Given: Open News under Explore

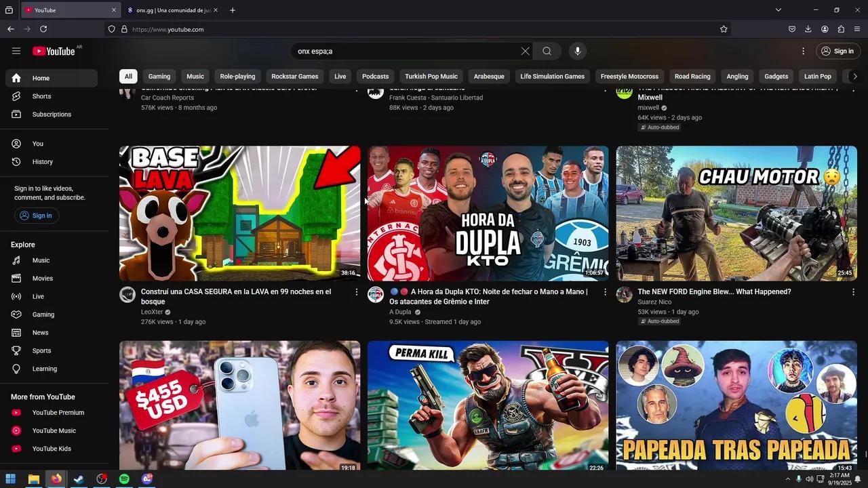Looking at the screenshot, I should click(52, 333).
